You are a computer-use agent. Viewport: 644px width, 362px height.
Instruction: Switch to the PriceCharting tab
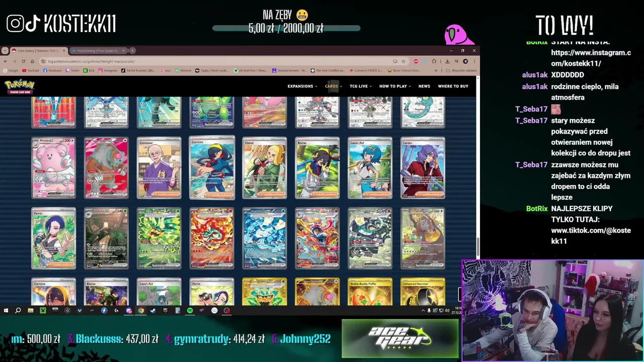[x=98, y=51]
